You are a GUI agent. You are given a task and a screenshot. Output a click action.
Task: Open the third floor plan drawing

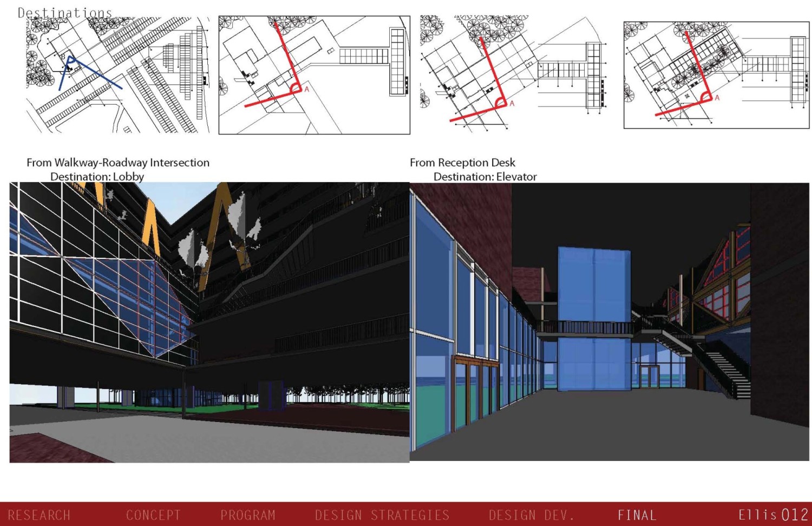pyautogui.click(x=514, y=74)
